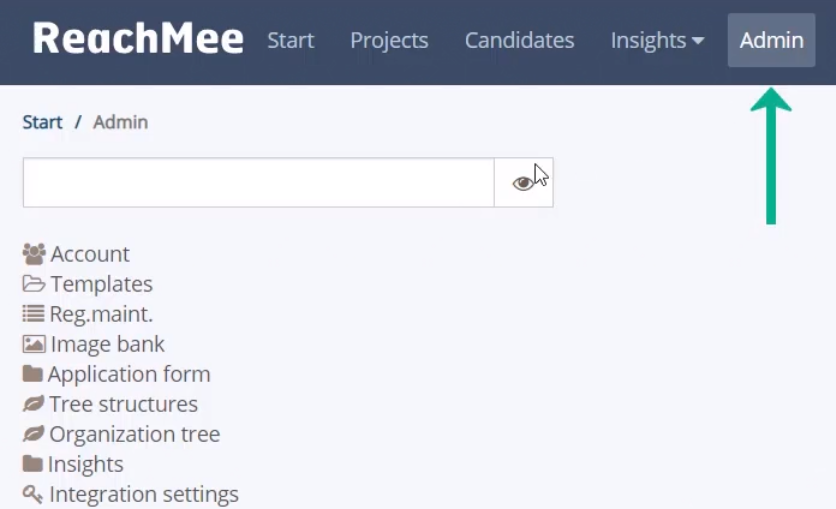
Task: Click the Integration settings key icon
Action: (x=33, y=494)
